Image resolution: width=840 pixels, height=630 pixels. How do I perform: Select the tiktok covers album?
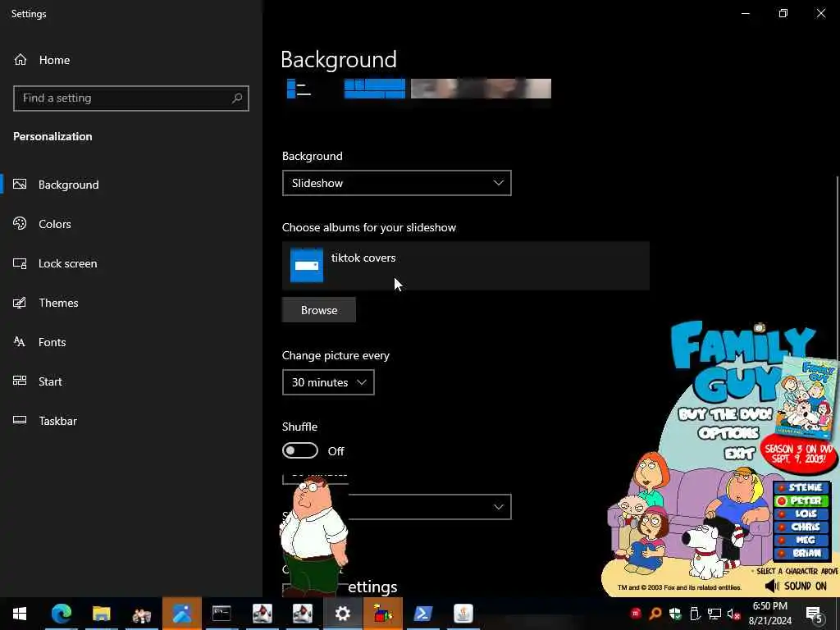(466, 265)
